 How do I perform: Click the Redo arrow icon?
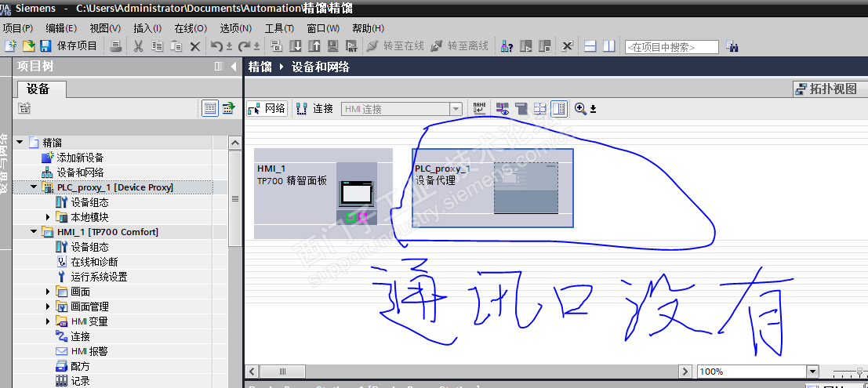pos(245,46)
